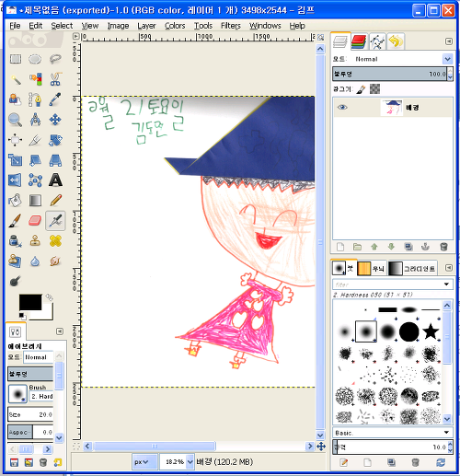Select the Measure compass tool
Screen dimensions: 460x476
click(x=35, y=120)
